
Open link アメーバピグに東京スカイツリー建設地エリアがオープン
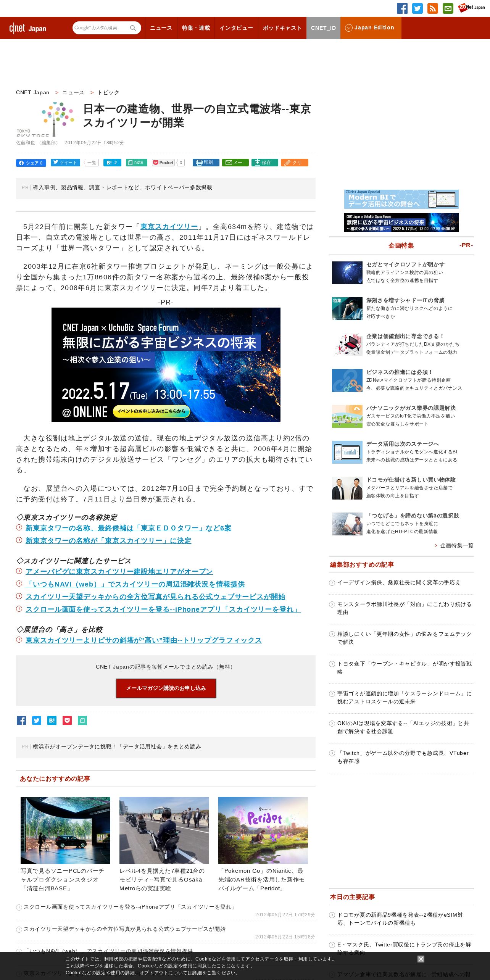pyautogui.click(x=119, y=571)
